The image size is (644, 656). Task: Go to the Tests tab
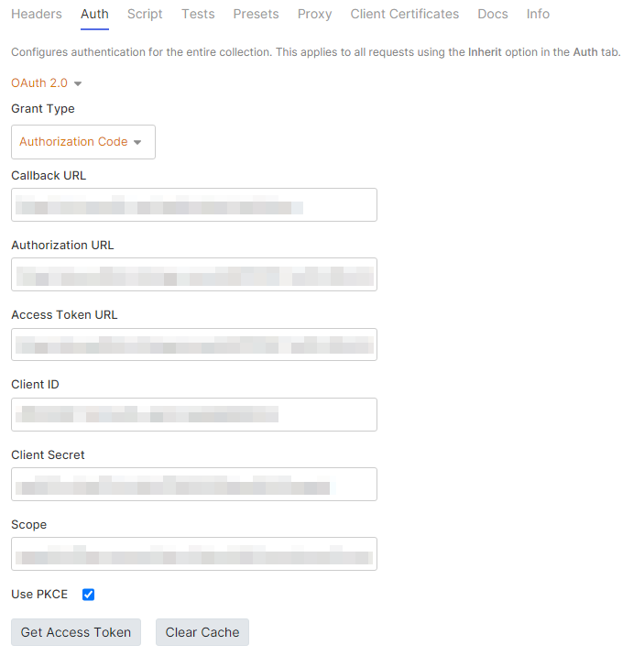[198, 14]
